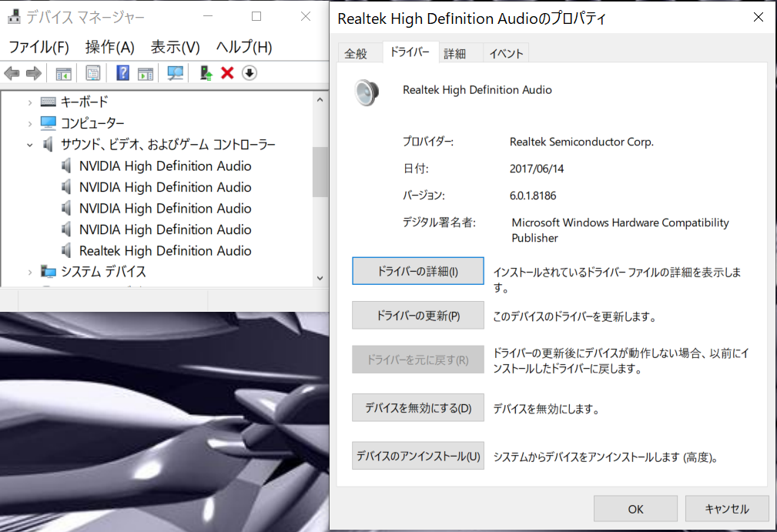The image size is (777, 532).
Task: Close the Realtek Properties dialog
Action: click(759, 18)
